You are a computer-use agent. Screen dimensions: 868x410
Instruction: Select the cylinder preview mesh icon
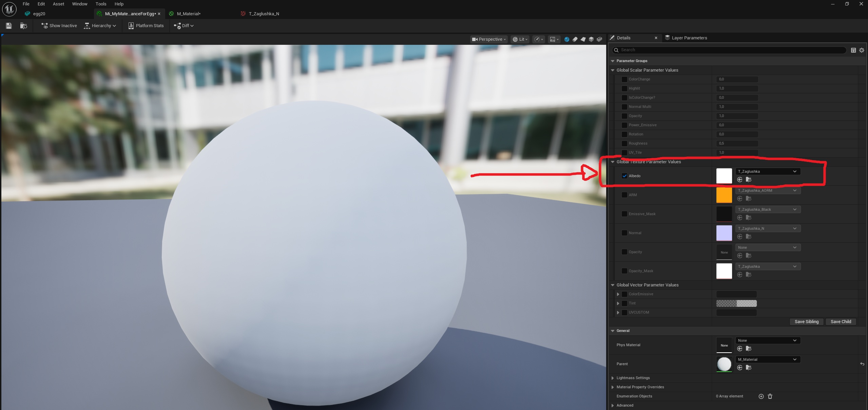tap(575, 39)
